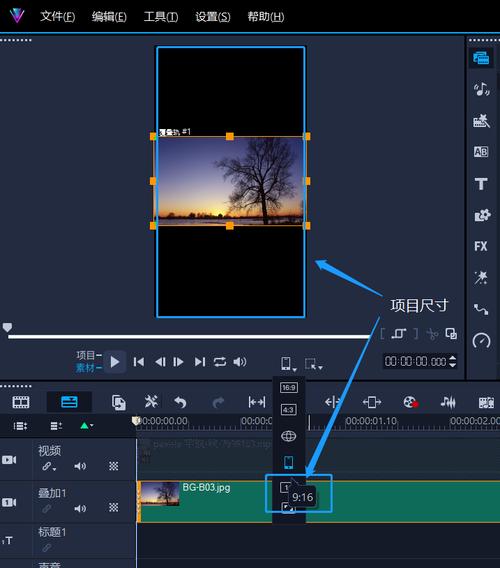Screen dimensions: 500x568
Task: Step to the previous frame
Action: click(x=160, y=362)
